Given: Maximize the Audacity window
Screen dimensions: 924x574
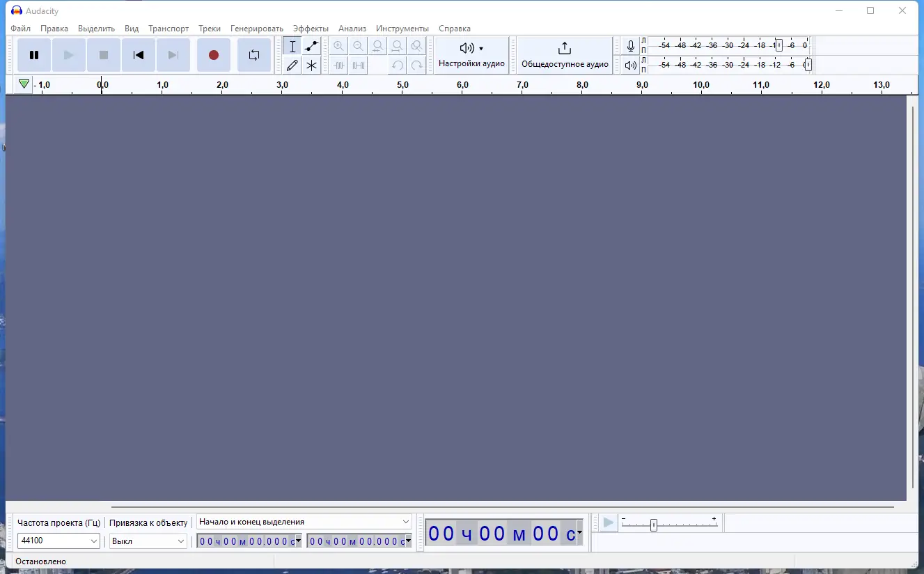Looking at the screenshot, I should [x=870, y=10].
